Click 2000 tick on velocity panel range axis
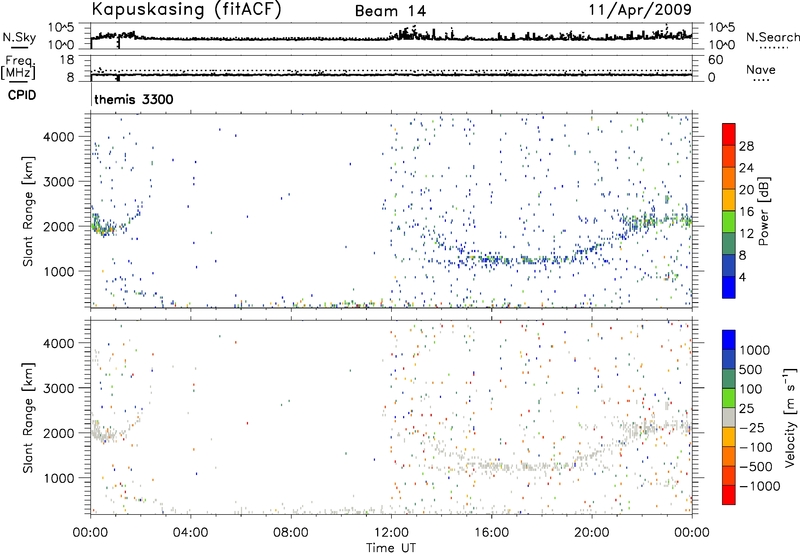Image resolution: width=800 pixels, height=554 pixels. (x=59, y=433)
